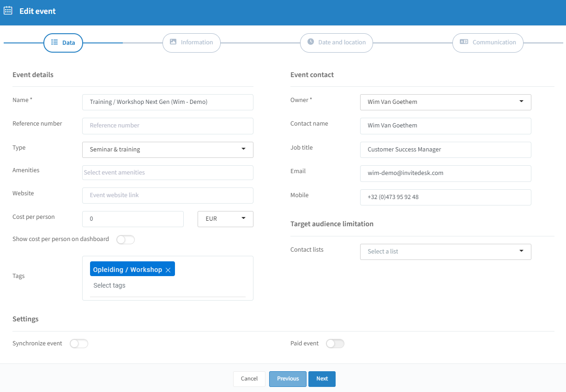Click the Contact name field
566x392 pixels.
click(446, 126)
